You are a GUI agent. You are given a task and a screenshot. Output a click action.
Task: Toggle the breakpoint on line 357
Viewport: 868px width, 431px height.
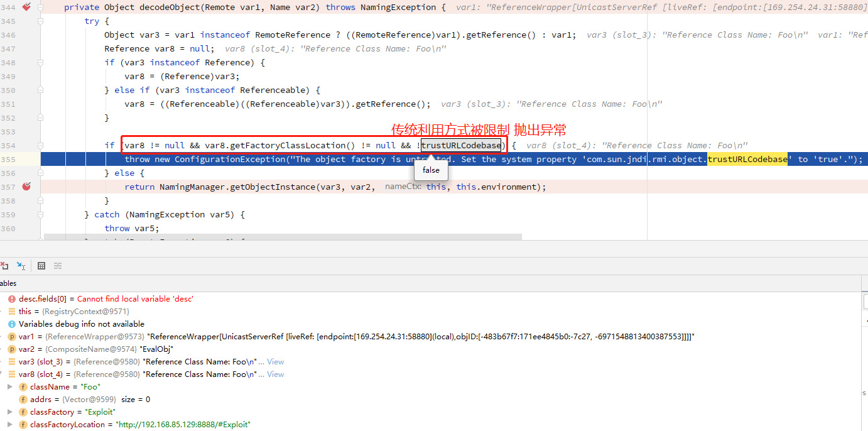pos(26,187)
